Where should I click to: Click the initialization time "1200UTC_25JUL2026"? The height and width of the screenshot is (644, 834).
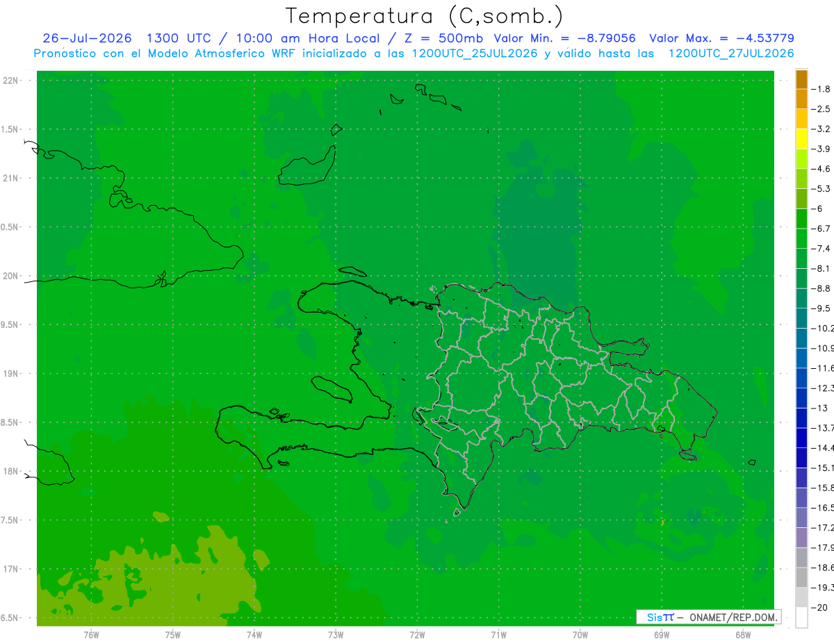tap(475, 53)
